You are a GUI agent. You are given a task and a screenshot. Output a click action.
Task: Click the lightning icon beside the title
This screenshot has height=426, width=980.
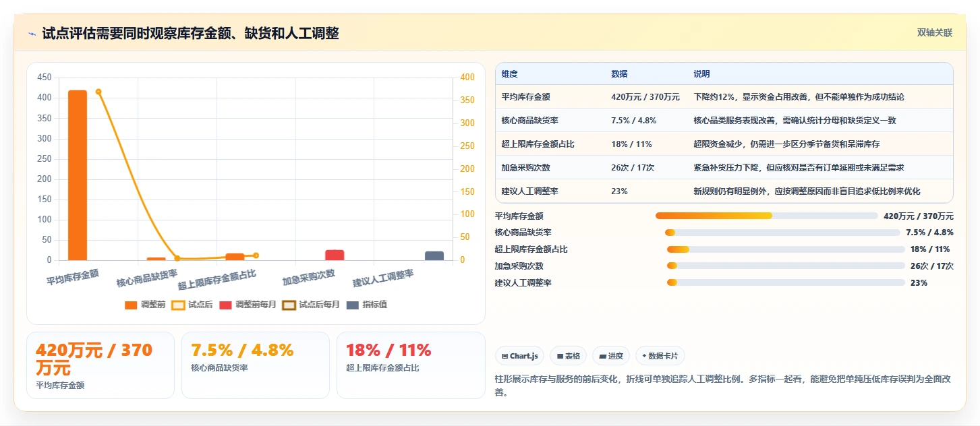(x=32, y=33)
